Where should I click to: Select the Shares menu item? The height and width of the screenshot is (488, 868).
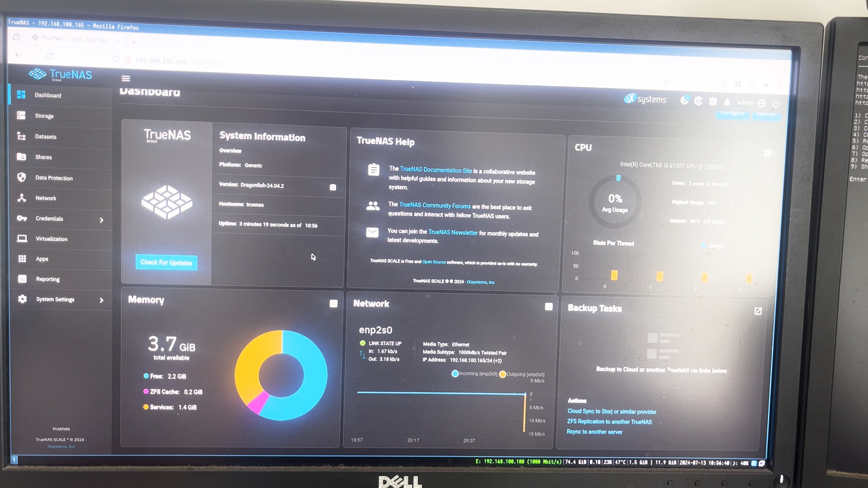[43, 157]
